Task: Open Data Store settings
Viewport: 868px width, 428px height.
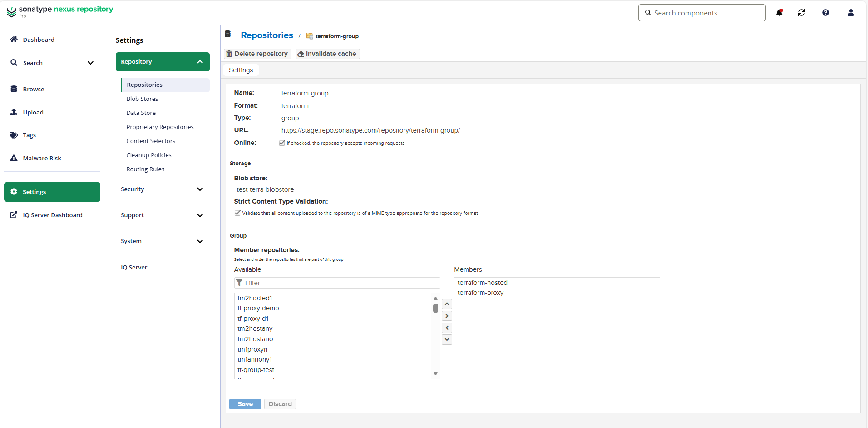Action: click(x=141, y=113)
